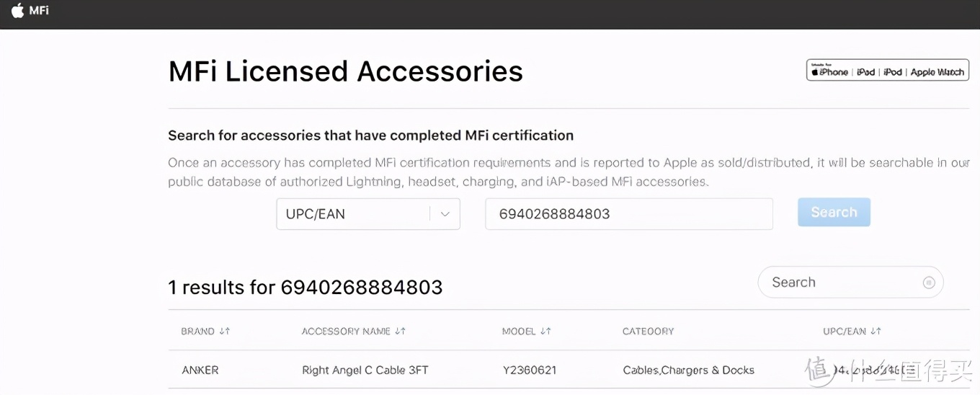Click the CATEGORY column header

pos(648,332)
